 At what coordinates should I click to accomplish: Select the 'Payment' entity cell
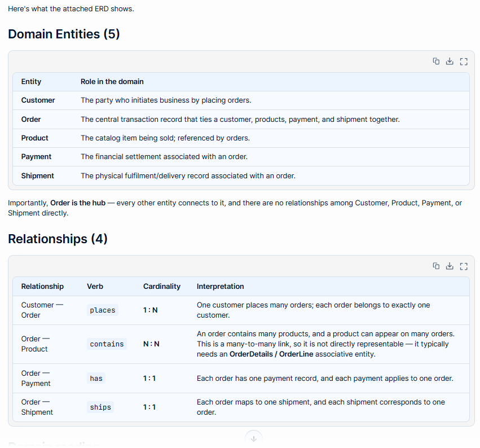(36, 157)
